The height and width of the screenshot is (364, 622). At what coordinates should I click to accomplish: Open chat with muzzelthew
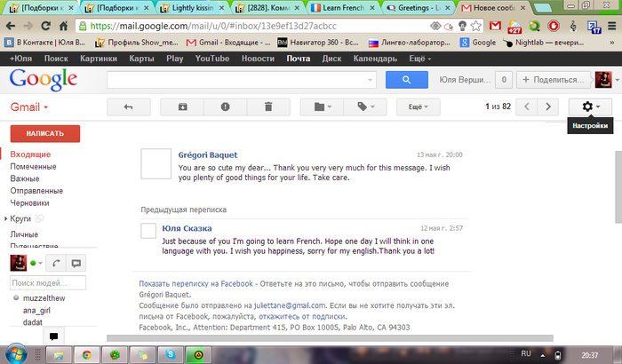pyautogui.click(x=44, y=298)
